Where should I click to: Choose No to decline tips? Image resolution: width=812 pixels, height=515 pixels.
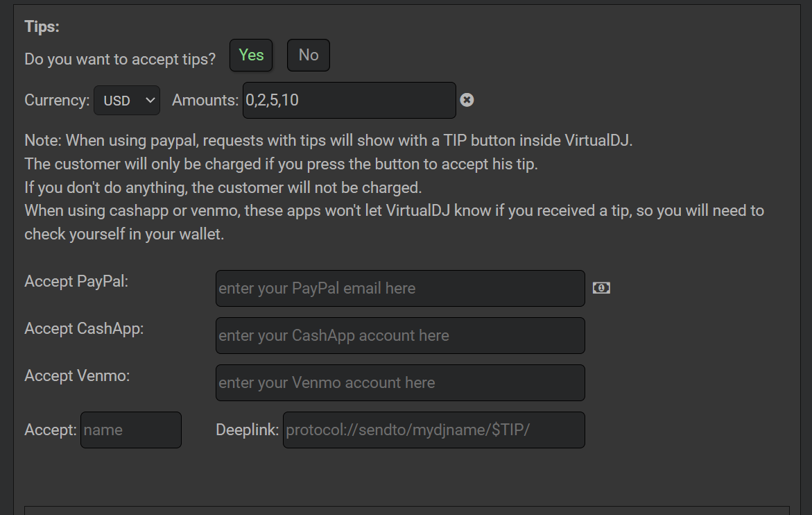pyautogui.click(x=309, y=55)
